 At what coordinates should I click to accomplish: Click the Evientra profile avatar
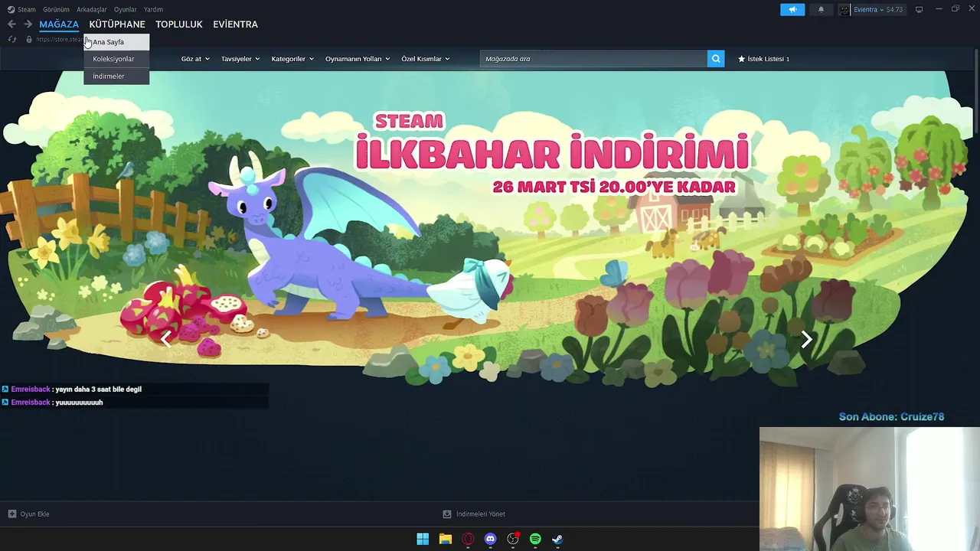[844, 9]
